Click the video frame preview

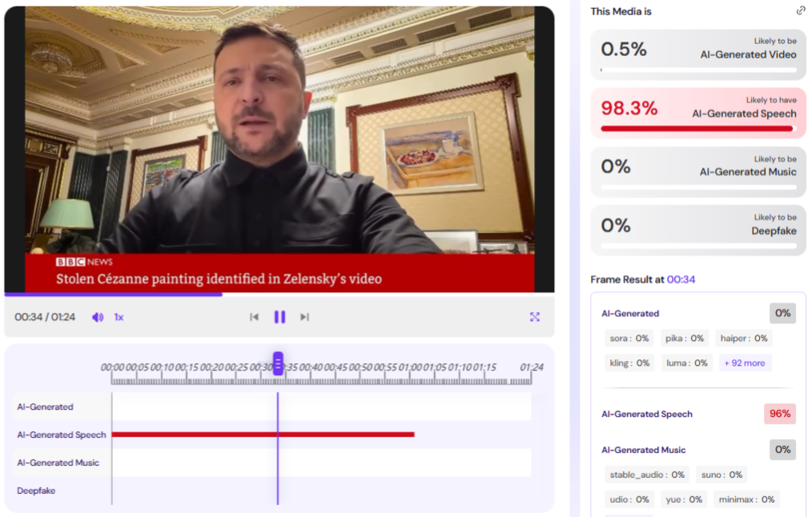pyautogui.click(x=279, y=149)
